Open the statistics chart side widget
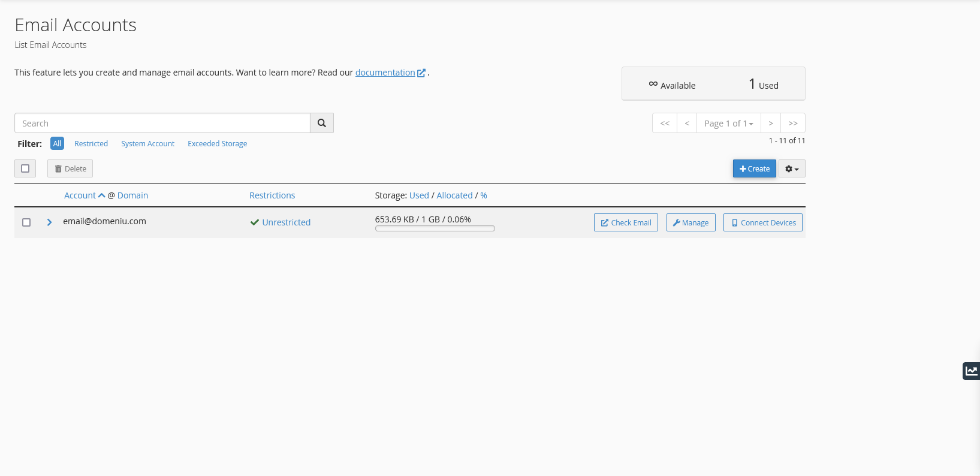The image size is (980, 476). tap(971, 371)
